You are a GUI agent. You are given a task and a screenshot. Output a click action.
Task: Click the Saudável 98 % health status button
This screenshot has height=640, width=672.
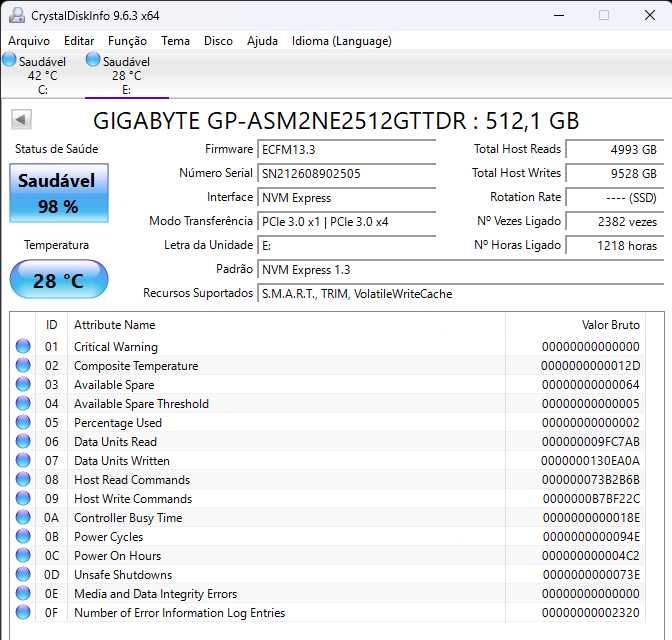click(59, 193)
